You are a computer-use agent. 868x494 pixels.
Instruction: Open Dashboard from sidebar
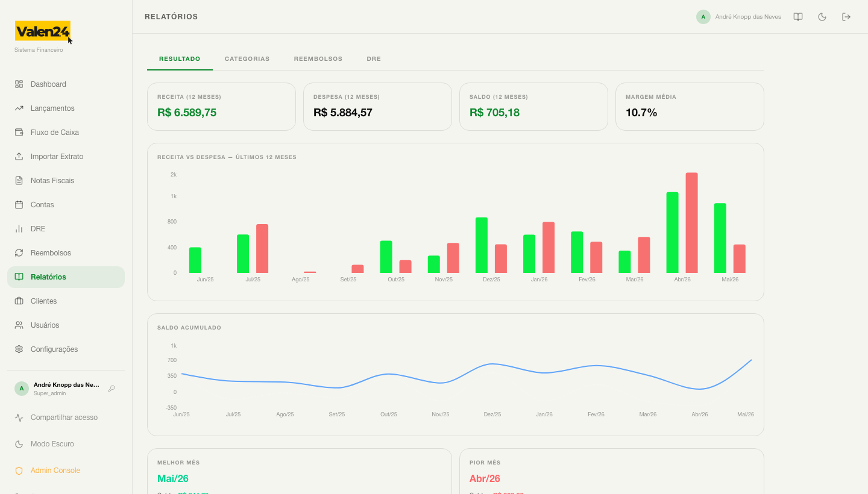click(x=66, y=84)
